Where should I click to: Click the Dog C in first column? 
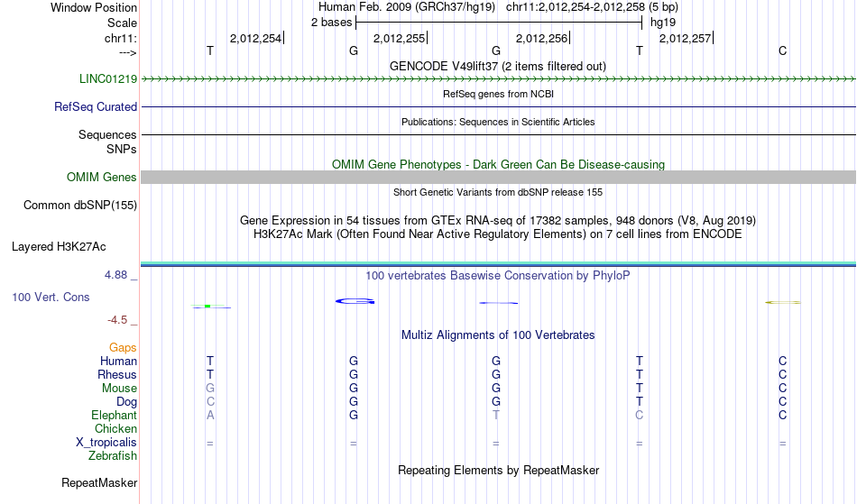210,402
